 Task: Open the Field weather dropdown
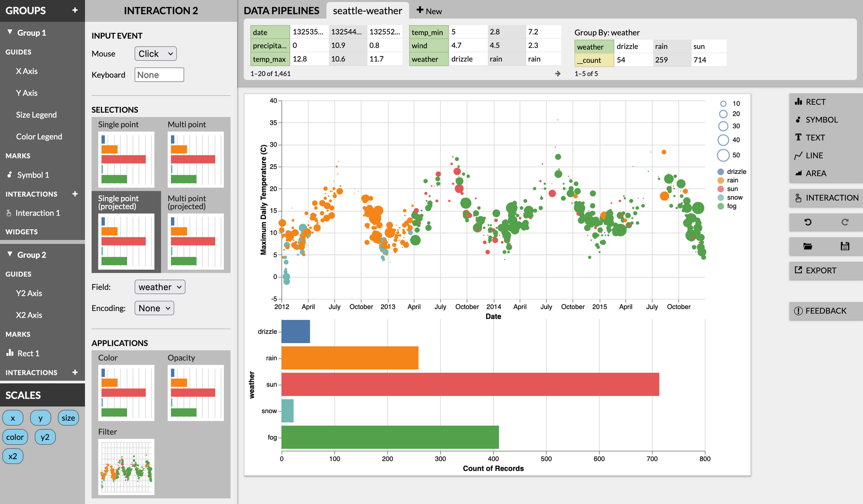pyautogui.click(x=160, y=287)
